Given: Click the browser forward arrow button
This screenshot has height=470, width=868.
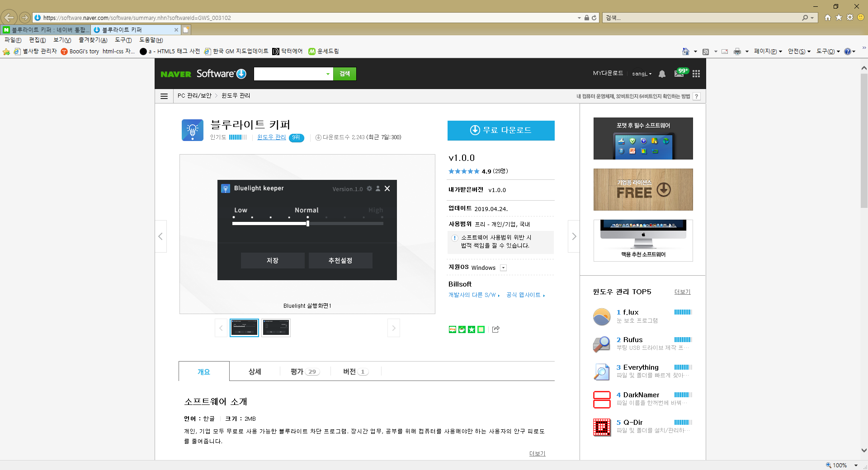Looking at the screenshot, I should (x=25, y=18).
